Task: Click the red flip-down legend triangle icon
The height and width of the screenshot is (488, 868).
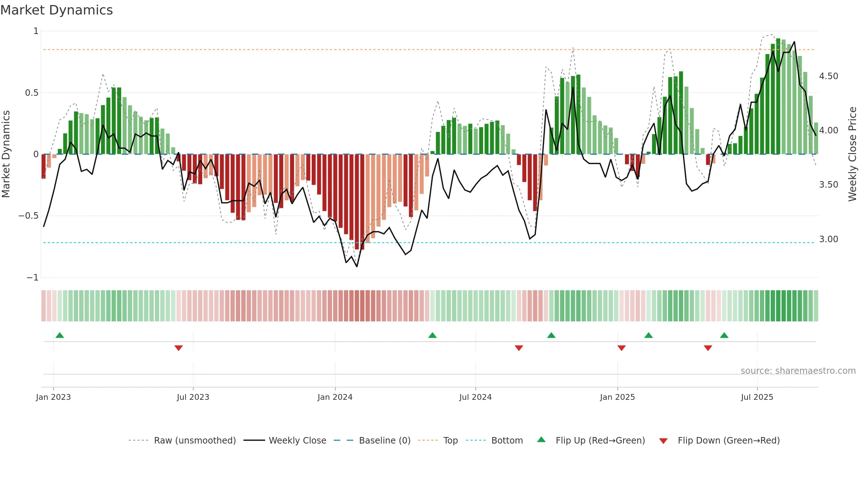Action: 663,441
